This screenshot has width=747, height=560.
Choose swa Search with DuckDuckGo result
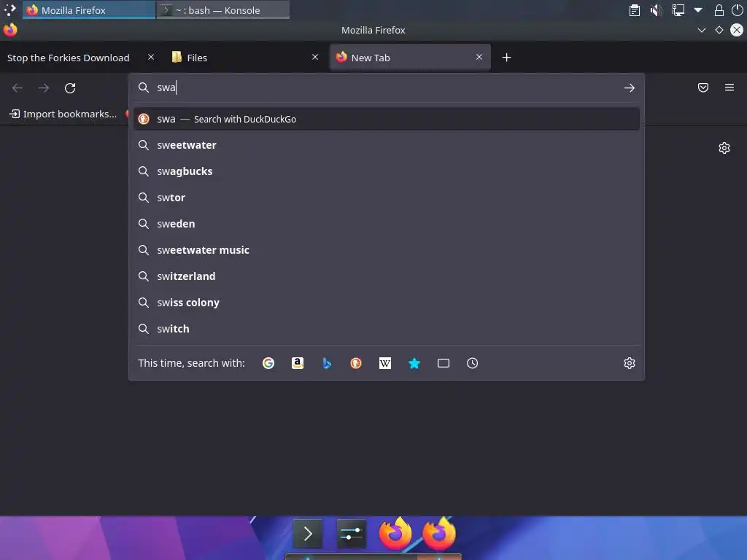click(387, 119)
